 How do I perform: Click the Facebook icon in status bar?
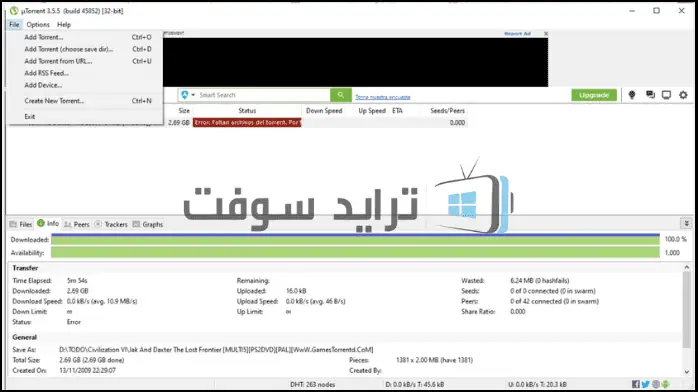(636, 384)
